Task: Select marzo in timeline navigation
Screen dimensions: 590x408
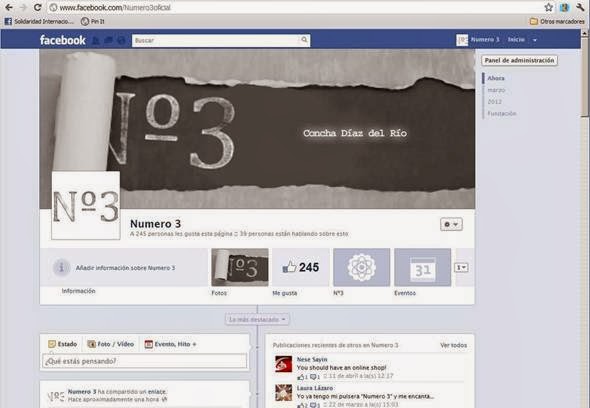Action: pyautogui.click(x=496, y=90)
